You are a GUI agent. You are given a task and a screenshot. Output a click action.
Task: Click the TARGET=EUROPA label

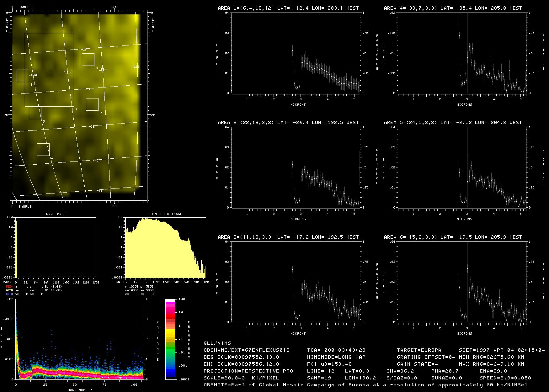(419, 350)
